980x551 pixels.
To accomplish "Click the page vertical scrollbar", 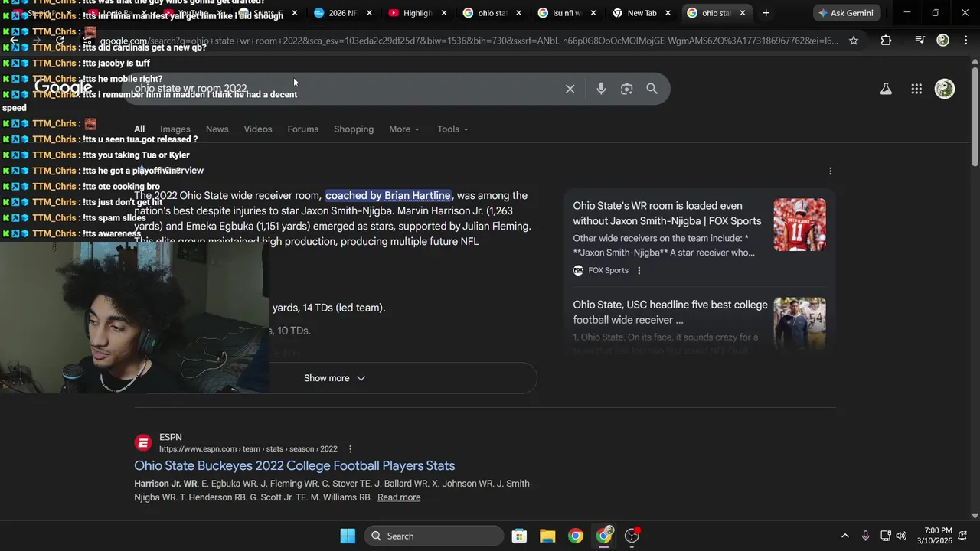I will [x=975, y=115].
